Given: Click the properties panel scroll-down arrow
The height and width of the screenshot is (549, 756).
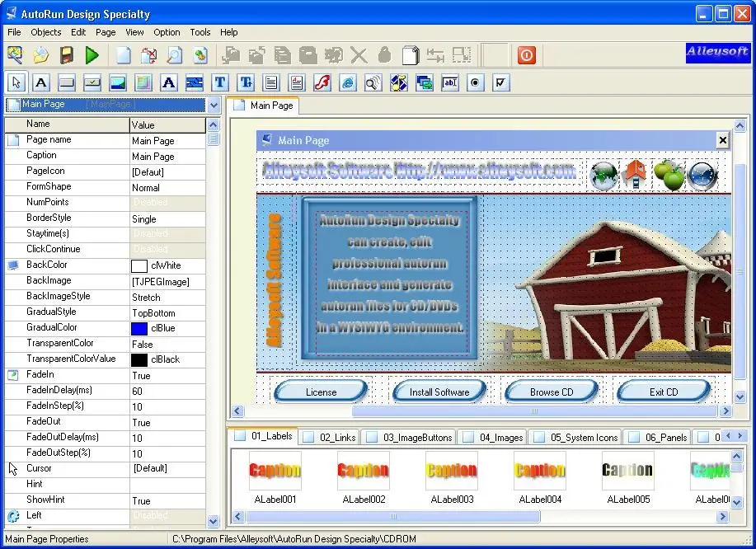Looking at the screenshot, I should 213,521.
